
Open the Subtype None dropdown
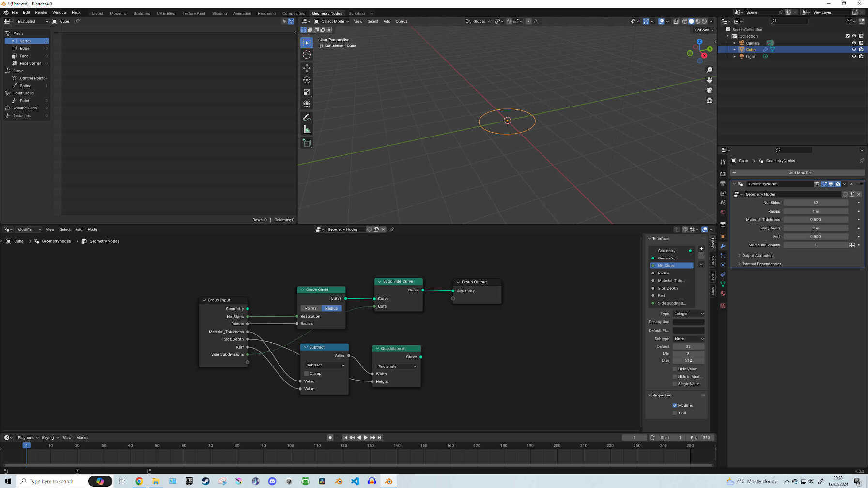(x=689, y=339)
